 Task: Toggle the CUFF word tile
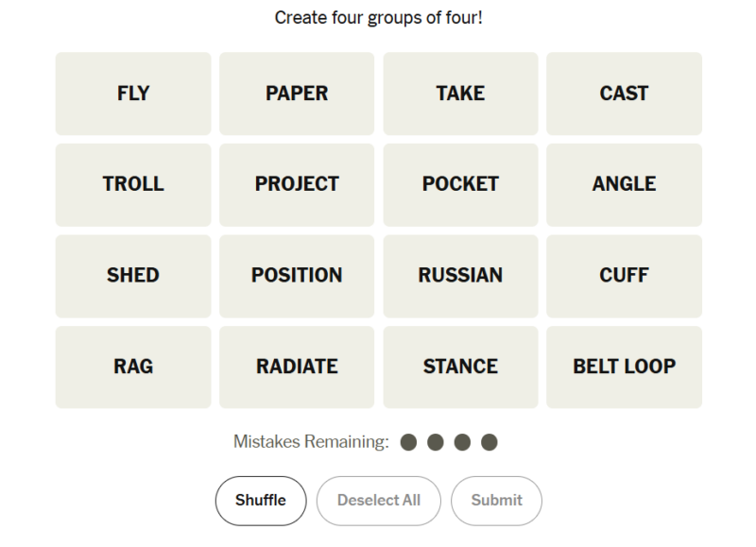624,276
